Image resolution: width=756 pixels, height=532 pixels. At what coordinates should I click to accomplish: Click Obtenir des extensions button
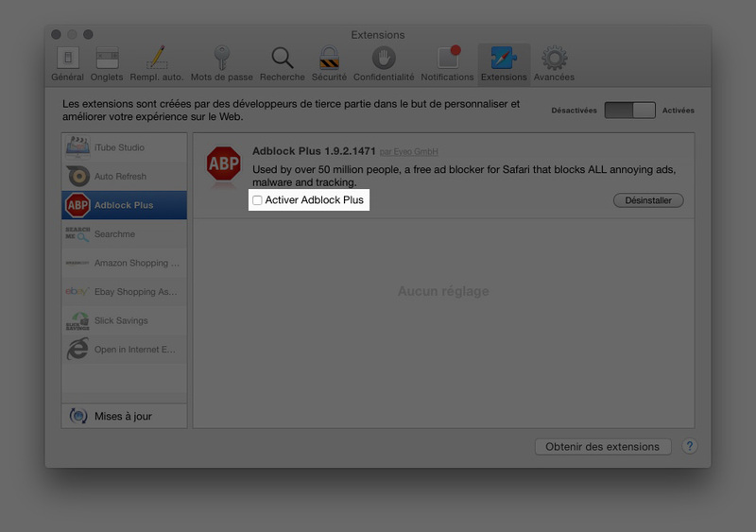603,447
